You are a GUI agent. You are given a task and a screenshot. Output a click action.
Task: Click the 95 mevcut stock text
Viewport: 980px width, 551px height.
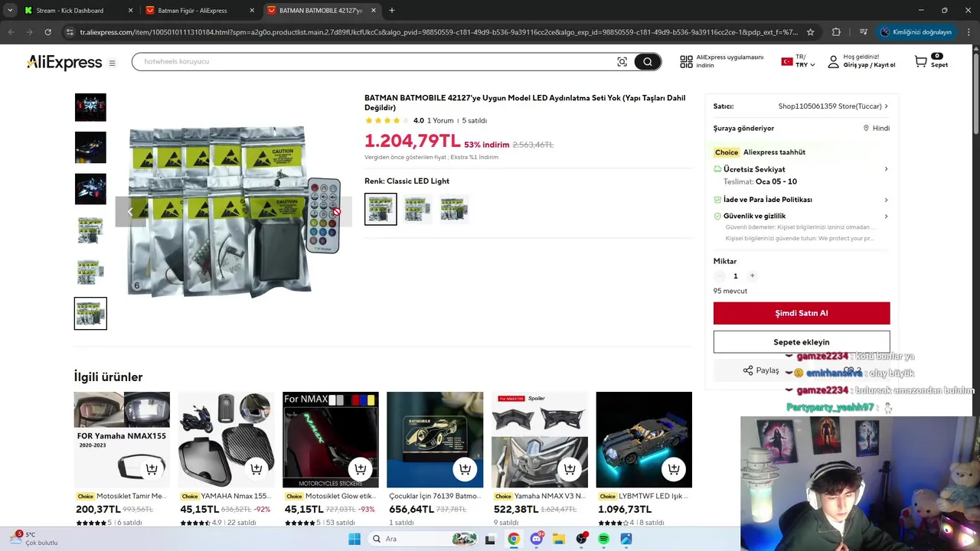point(730,291)
